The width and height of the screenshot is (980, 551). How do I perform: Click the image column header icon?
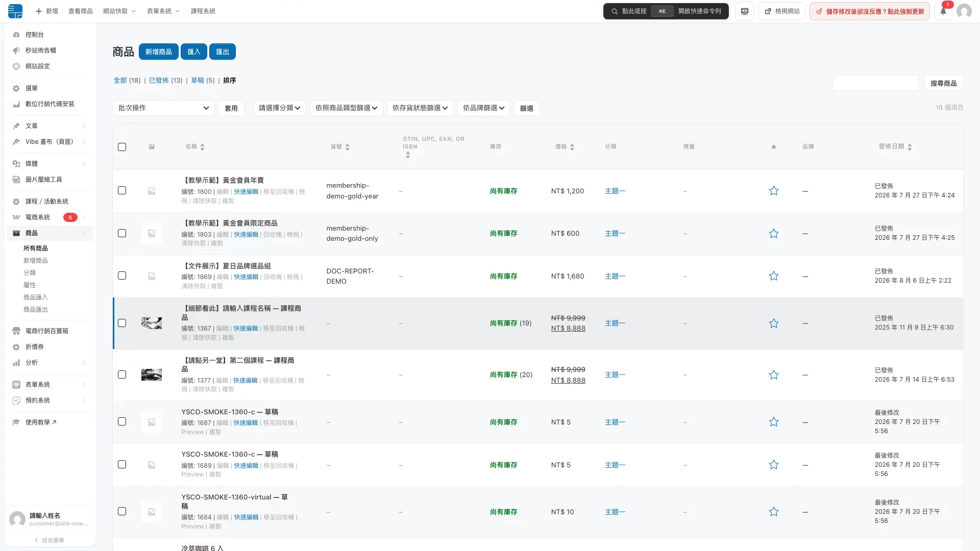[152, 147]
